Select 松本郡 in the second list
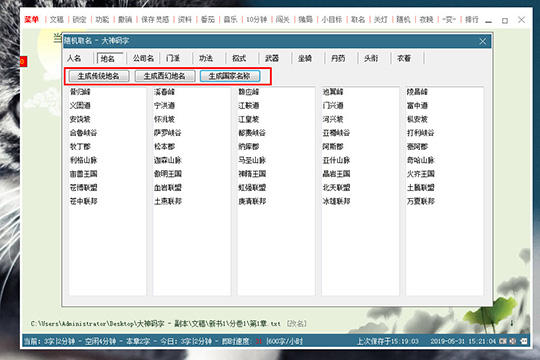The width and height of the screenshot is (540, 360). coord(165,146)
